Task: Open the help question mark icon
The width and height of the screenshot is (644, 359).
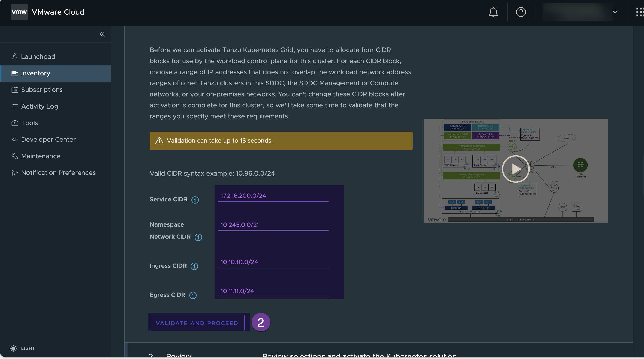Action: (x=521, y=12)
